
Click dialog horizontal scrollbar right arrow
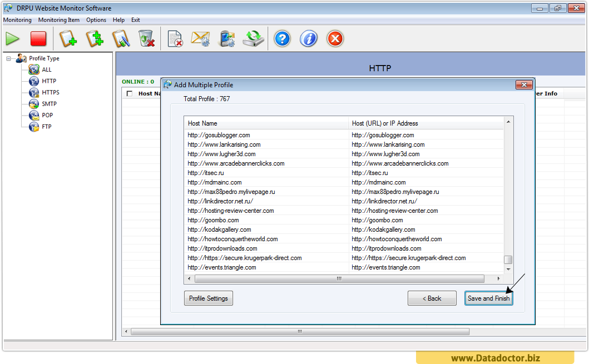point(498,278)
